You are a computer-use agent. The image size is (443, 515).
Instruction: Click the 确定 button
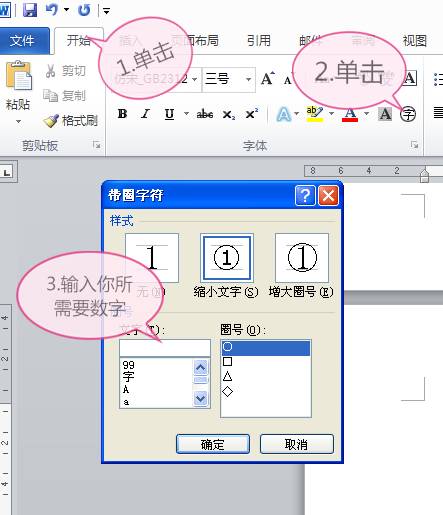pos(213,444)
